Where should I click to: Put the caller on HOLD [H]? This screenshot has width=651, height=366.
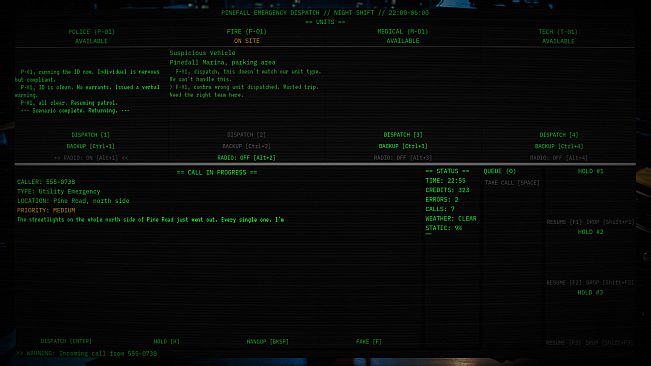point(166,342)
